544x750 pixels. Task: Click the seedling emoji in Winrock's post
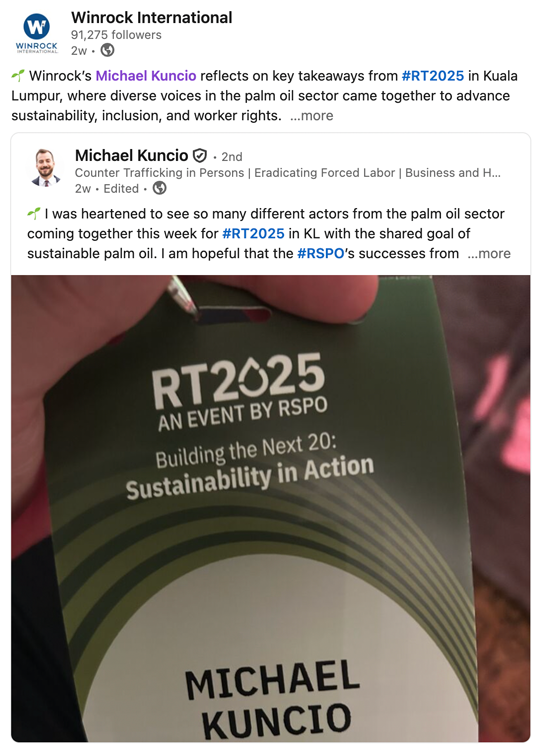click(18, 75)
